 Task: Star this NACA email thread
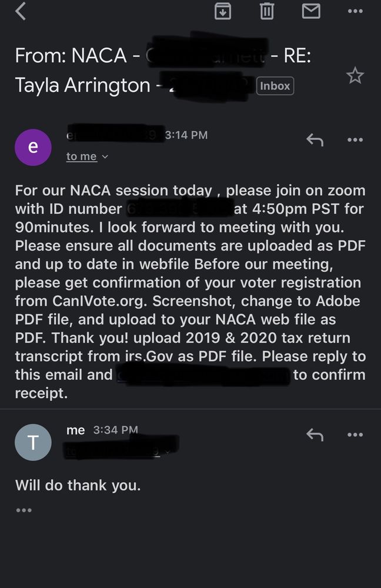pyautogui.click(x=355, y=75)
